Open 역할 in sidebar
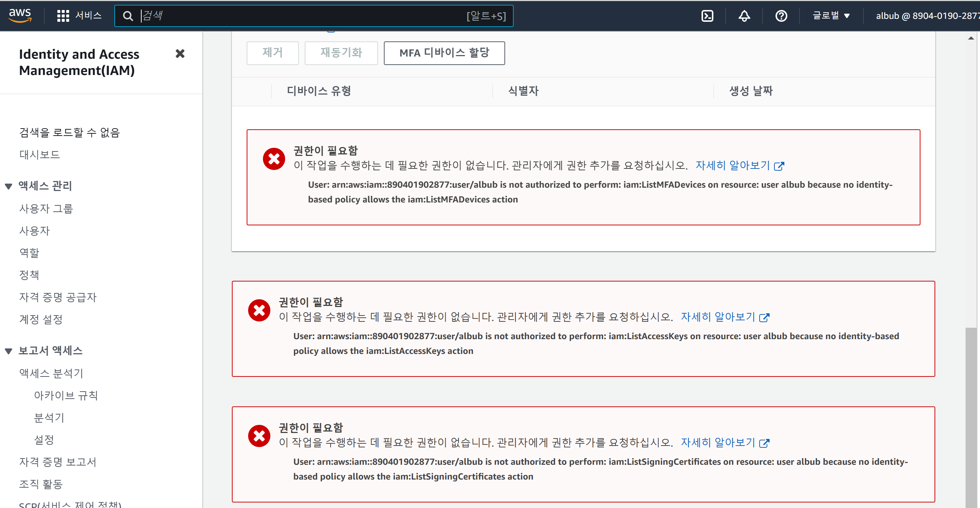 (x=29, y=253)
